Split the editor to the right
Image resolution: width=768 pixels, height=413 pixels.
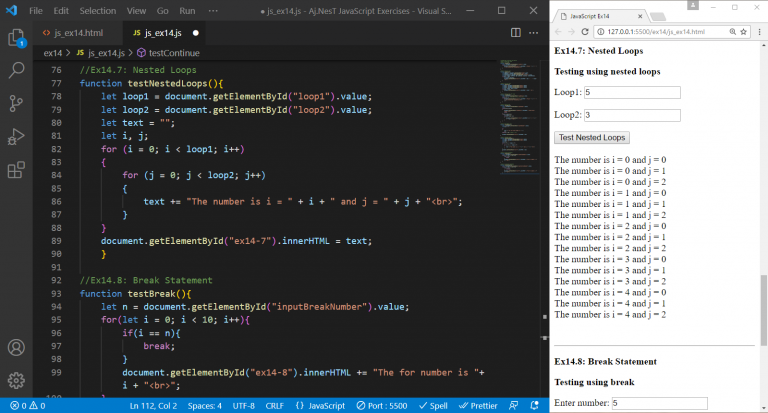point(516,33)
